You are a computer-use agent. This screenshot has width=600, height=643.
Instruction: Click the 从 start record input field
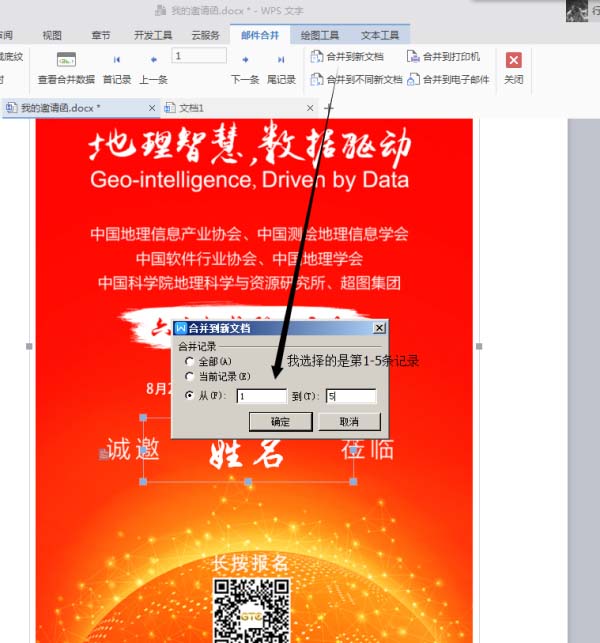[x=262, y=396]
